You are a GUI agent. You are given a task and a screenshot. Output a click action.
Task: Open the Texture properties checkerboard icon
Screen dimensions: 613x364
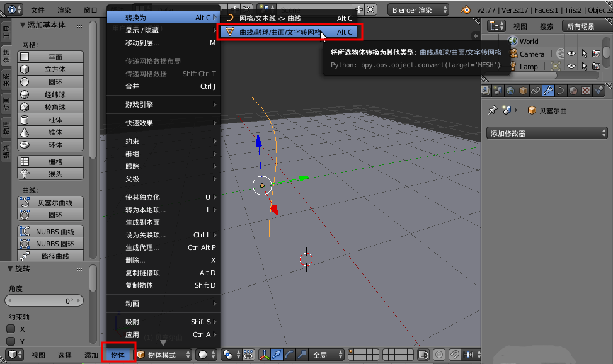(585, 91)
